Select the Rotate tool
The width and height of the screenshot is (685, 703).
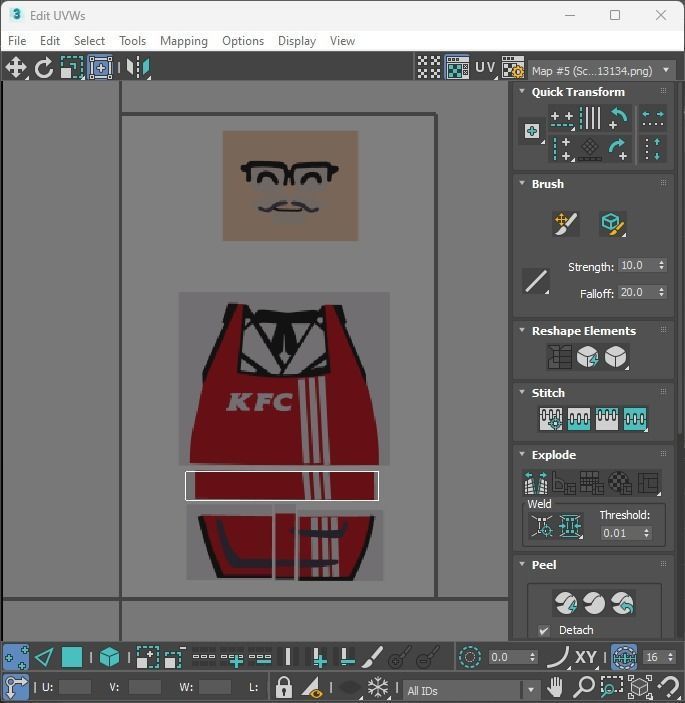pos(43,68)
